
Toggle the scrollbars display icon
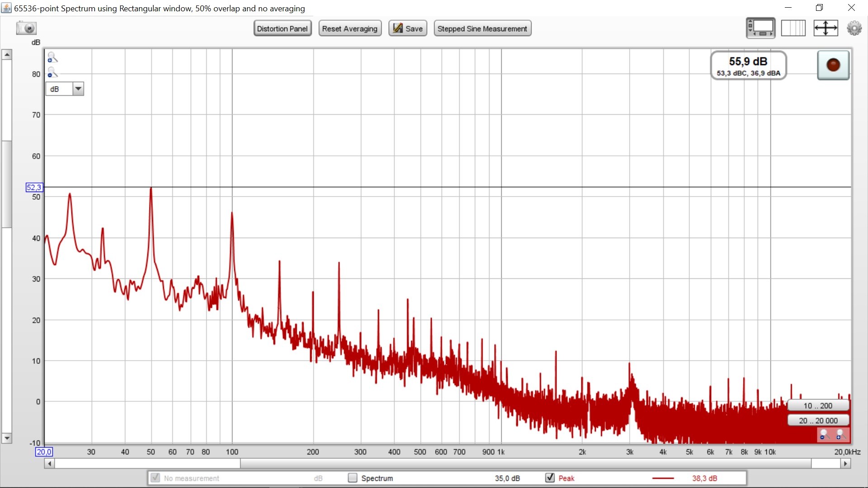coord(760,28)
